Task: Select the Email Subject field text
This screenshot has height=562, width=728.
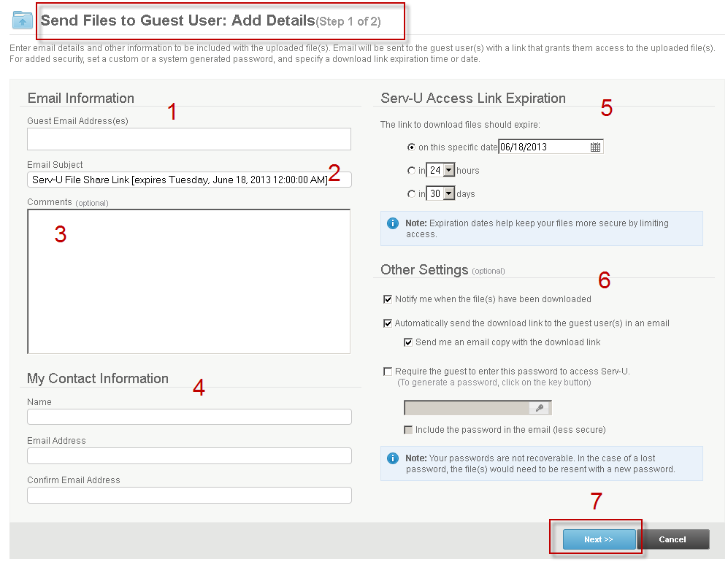Action: tap(188, 178)
